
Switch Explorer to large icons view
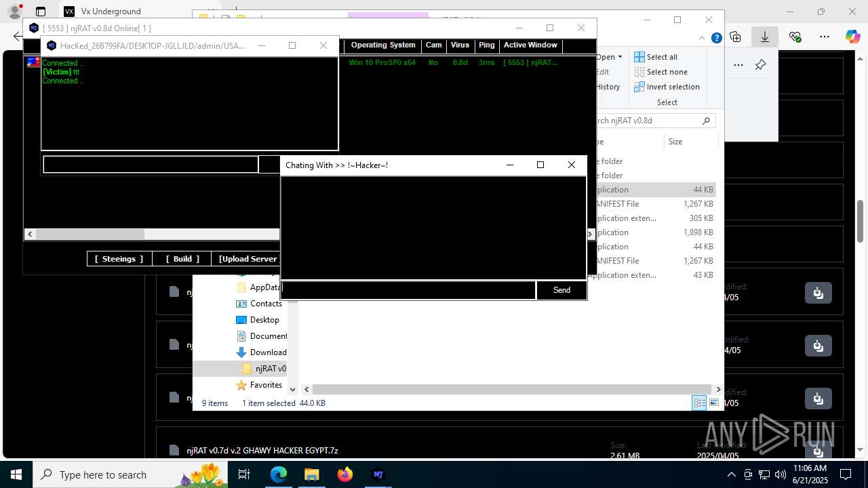pos(713,403)
